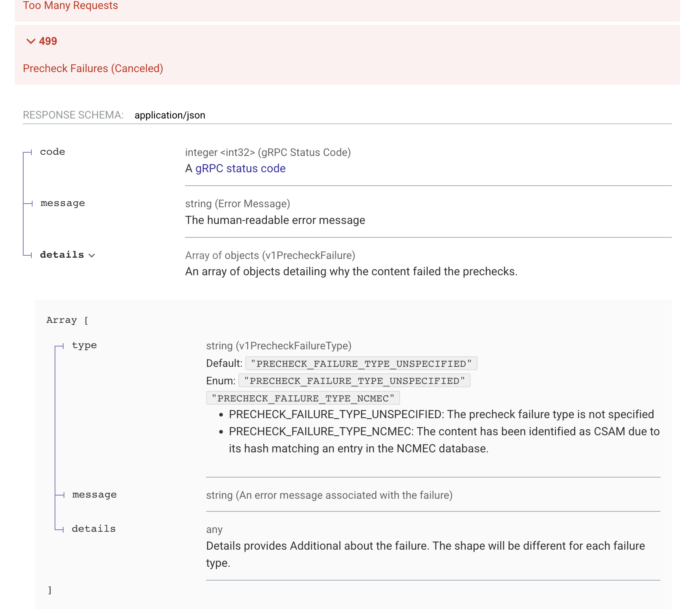
Task: Collapse the details property chevron
Action: (x=92, y=255)
